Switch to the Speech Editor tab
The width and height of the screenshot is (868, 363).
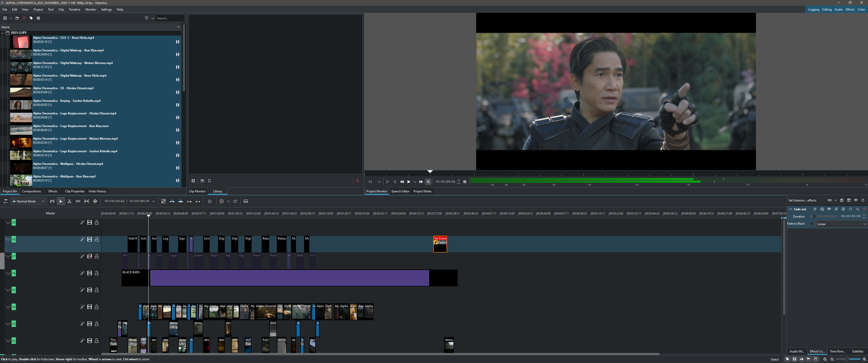[400, 191]
